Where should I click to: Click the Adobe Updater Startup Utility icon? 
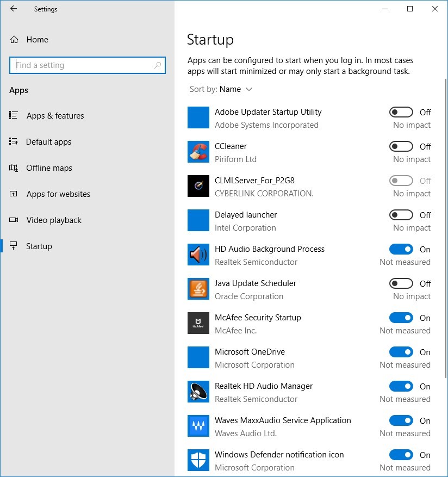pos(198,117)
